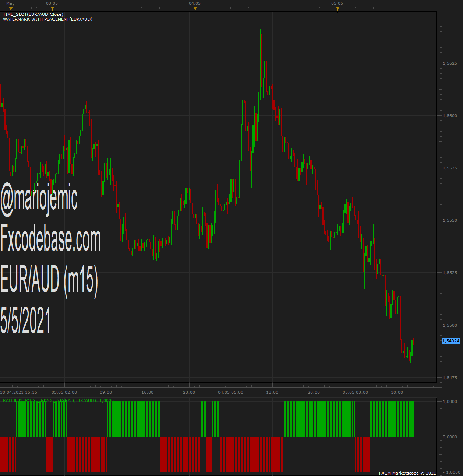Click the 16:00 time axis label
This screenshot has height=476, width=463.
click(x=148, y=392)
